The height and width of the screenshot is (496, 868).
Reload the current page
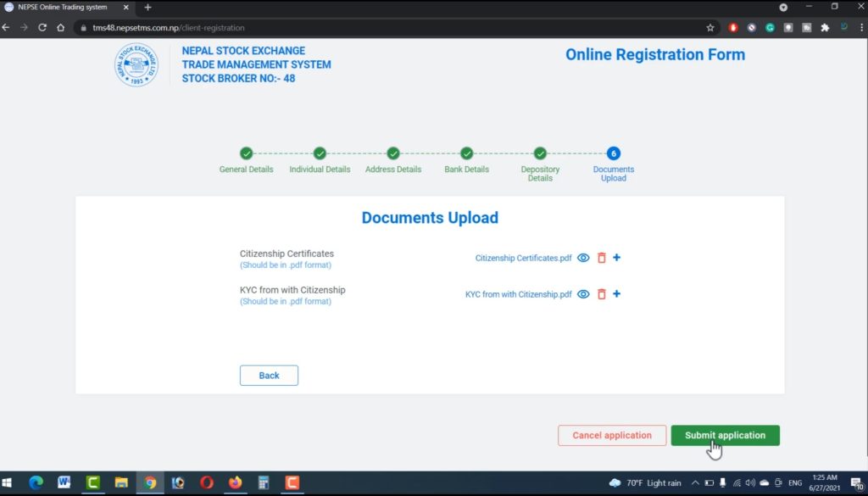pyautogui.click(x=42, y=28)
